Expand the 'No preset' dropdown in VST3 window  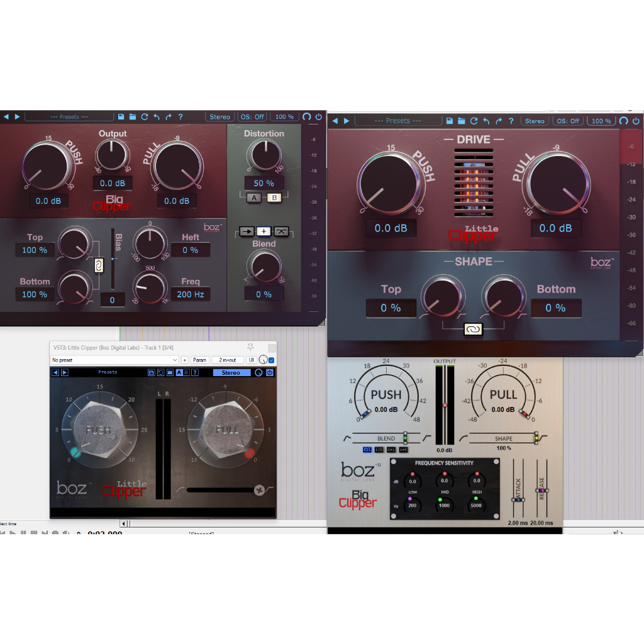(174, 360)
